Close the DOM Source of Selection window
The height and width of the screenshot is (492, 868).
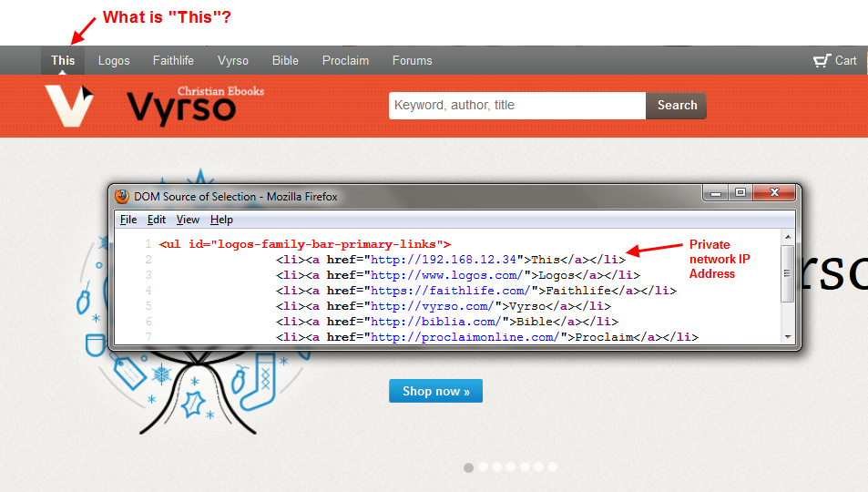(x=774, y=193)
